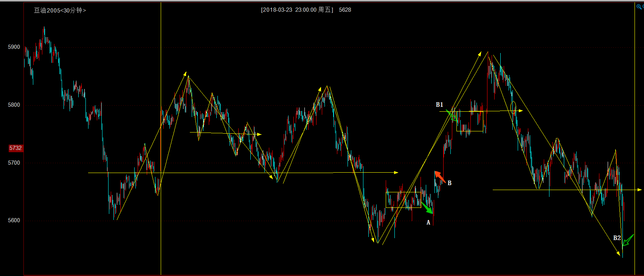This screenshot has width=644, height=276.
Task: Click the 5700 price axis label
Action: tap(14, 163)
